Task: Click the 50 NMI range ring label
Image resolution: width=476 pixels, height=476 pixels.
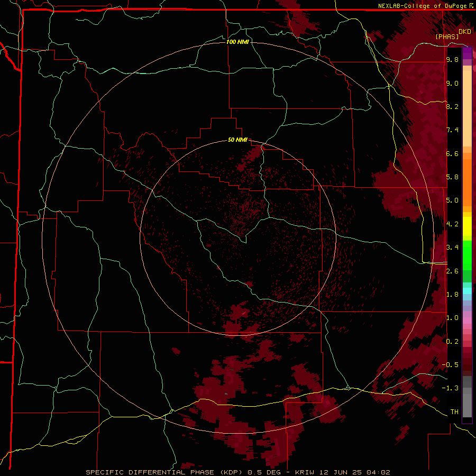Action: click(237, 140)
